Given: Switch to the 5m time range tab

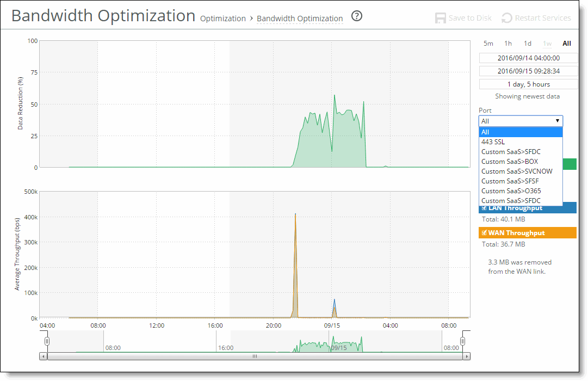Looking at the screenshot, I should [x=488, y=43].
